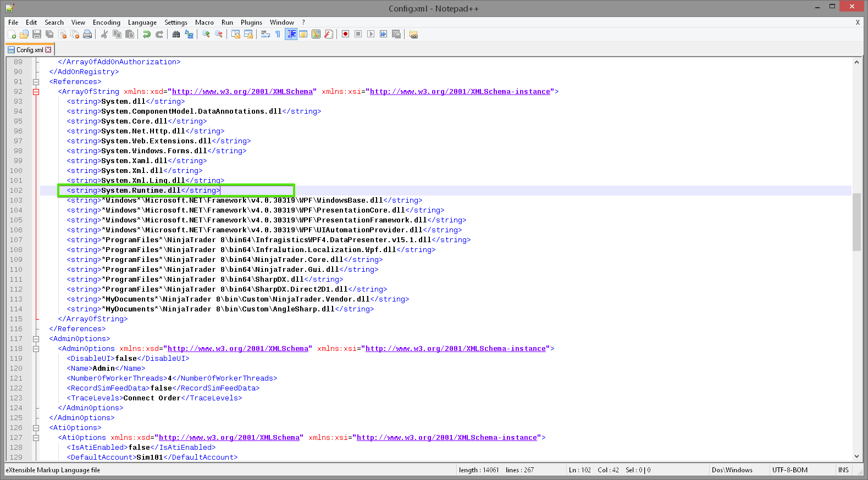This screenshot has height=480, width=868.
Task: Click the Find and Replace icon
Action: [189, 34]
